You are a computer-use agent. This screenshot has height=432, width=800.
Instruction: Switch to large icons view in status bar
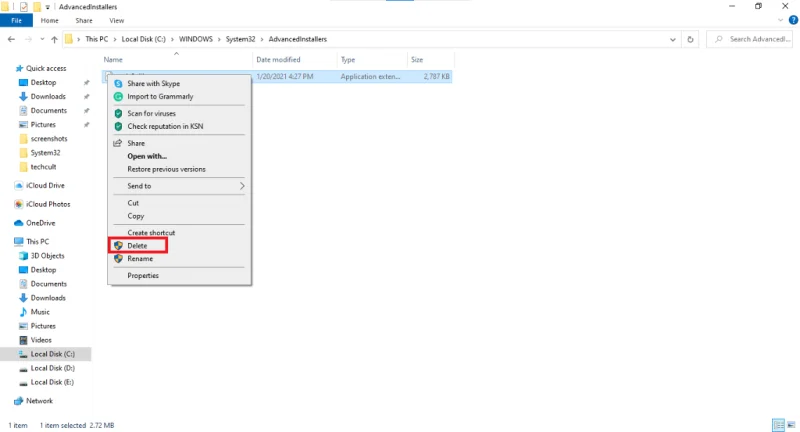tap(791, 424)
